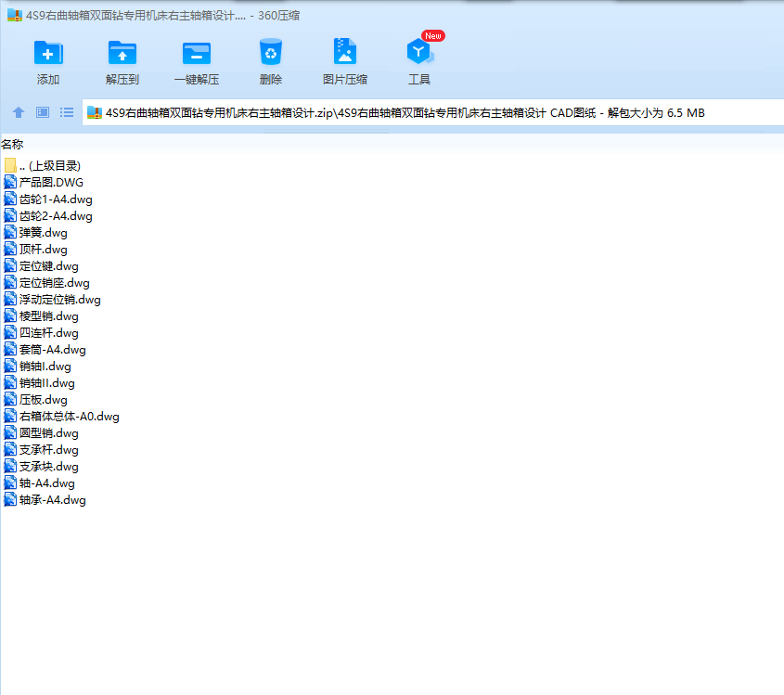
Task: Open the 工具 tools icon with New badge
Action: click(x=420, y=50)
